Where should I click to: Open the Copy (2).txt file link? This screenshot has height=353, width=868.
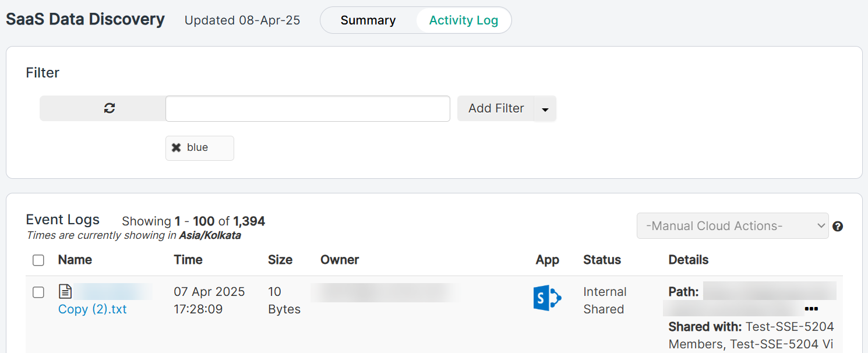click(93, 309)
